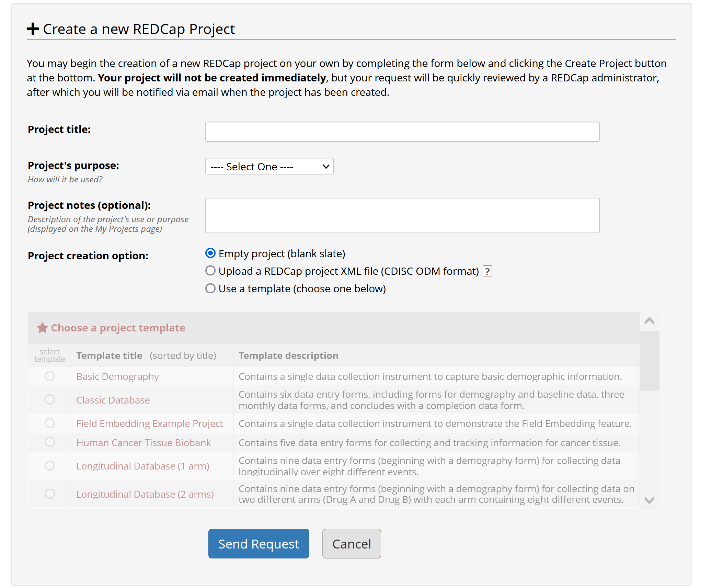This screenshot has width=701, height=588.
Task: Click the template list scrollbar thumb
Action: [x=649, y=361]
